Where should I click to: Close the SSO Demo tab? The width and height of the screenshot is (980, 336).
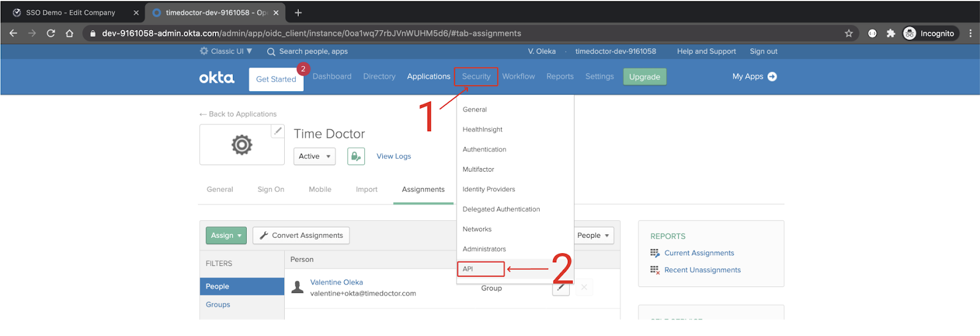(136, 12)
